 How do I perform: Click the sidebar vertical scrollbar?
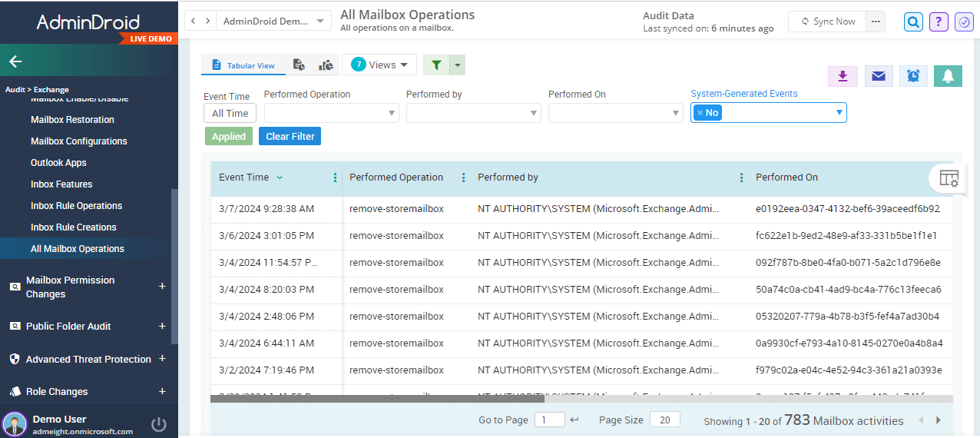click(174, 266)
